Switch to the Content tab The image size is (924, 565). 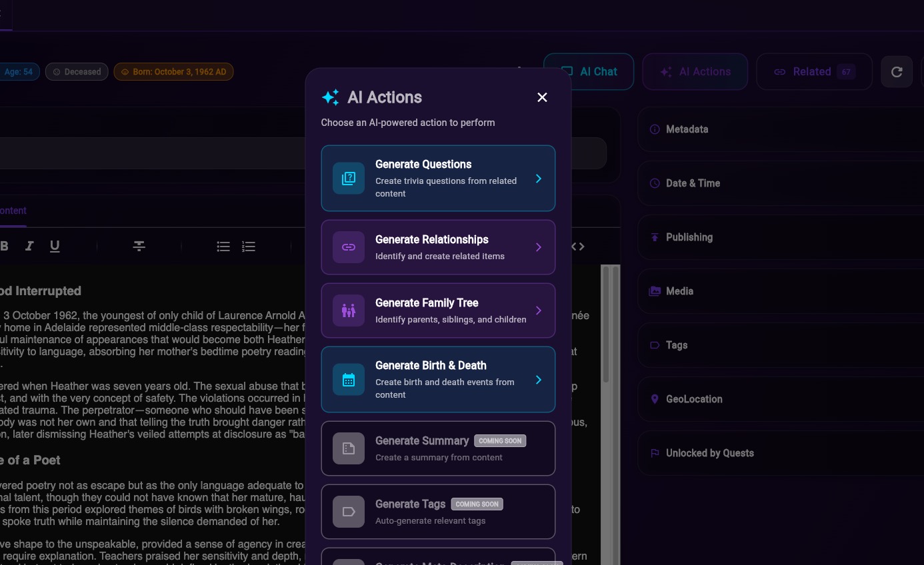(13, 211)
